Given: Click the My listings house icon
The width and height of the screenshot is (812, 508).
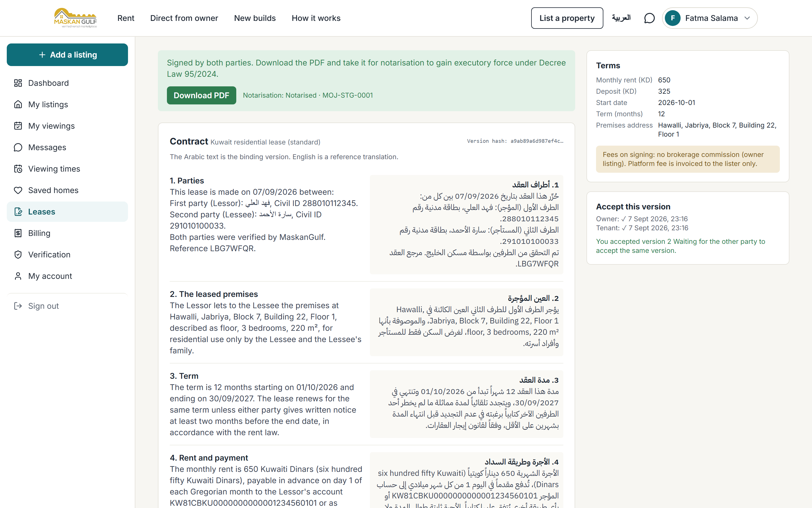Looking at the screenshot, I should [x=18, y=104].
